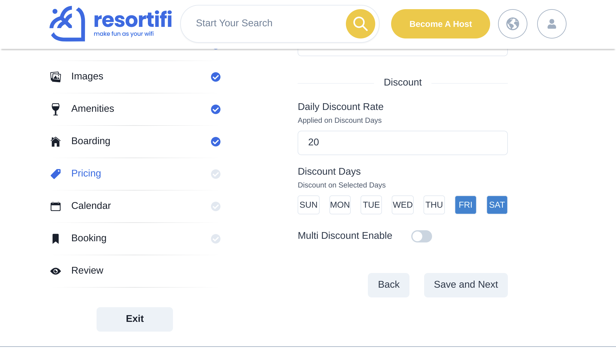Click the Images gallery icon
This screenshot has width=616, height=364.
point(56,77)
